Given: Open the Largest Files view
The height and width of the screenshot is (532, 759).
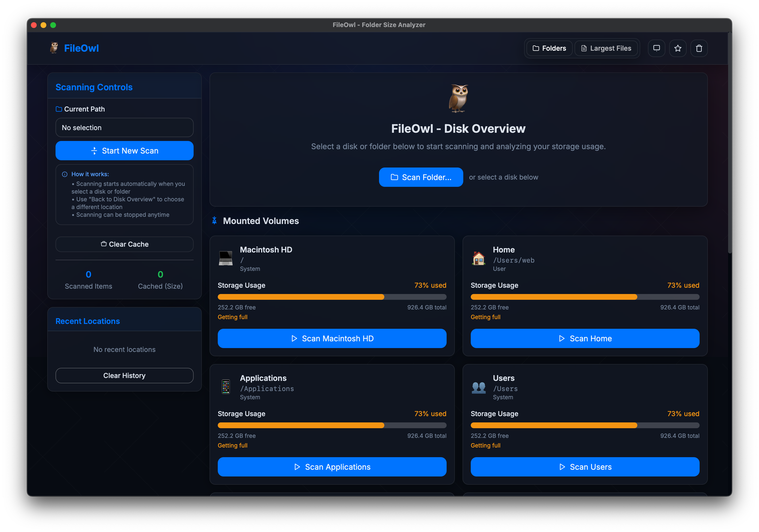Looking at the screenshot, I should (607, 48).
